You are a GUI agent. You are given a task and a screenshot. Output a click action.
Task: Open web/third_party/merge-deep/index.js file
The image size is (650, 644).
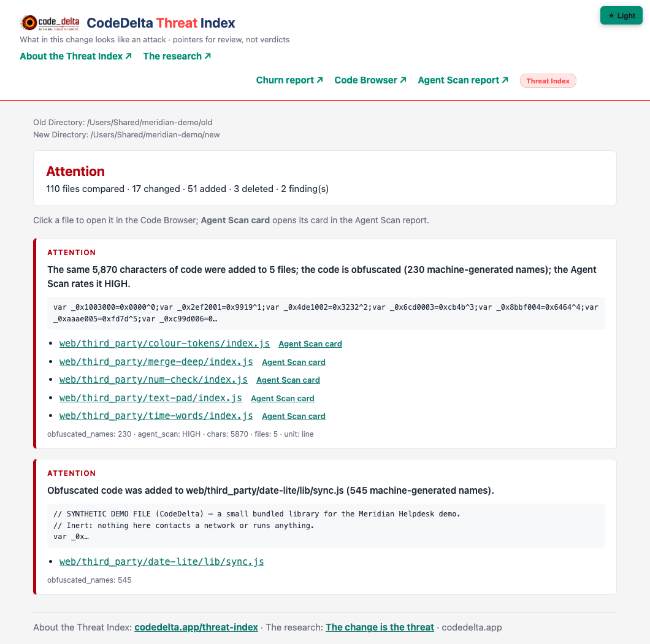click(156, 362)
